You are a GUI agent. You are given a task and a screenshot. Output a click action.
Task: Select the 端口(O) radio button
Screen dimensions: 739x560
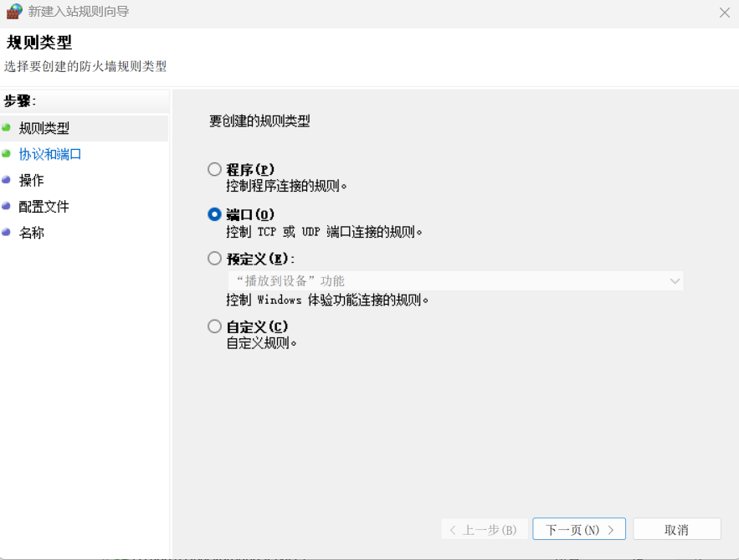pos(215,214)
